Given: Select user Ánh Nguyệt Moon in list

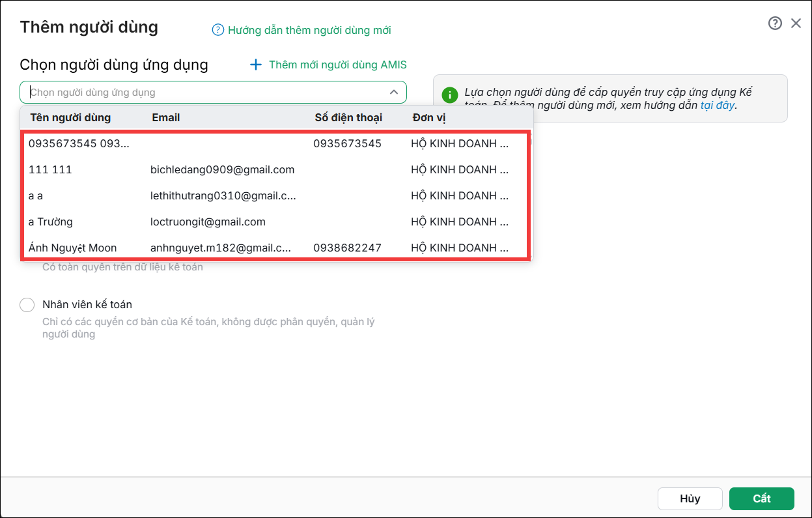Looking at the screenshot, I should [276, 248].
